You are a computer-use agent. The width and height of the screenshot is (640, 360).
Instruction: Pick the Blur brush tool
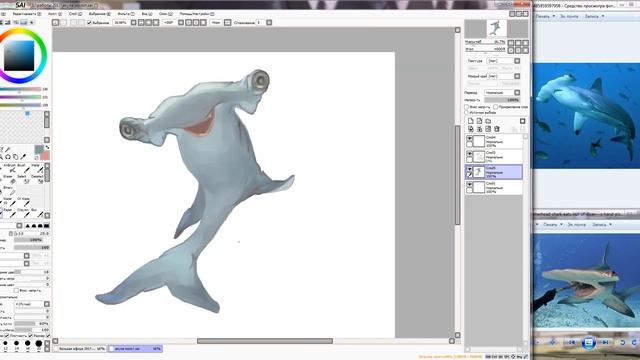pos(36,212)
